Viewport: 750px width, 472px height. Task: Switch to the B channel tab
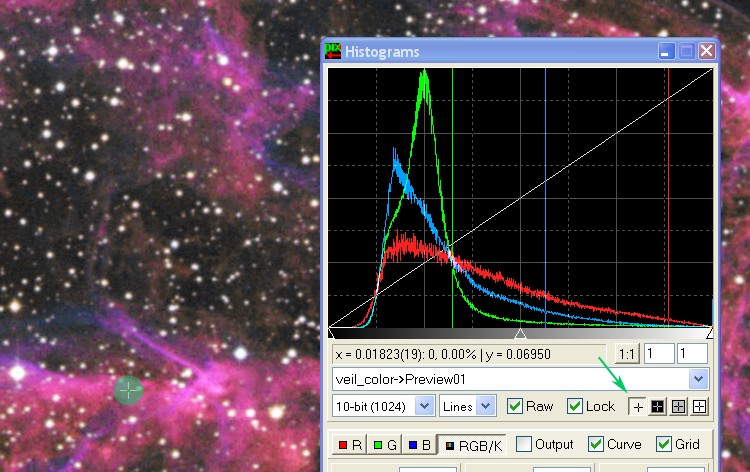pos(419,445)
